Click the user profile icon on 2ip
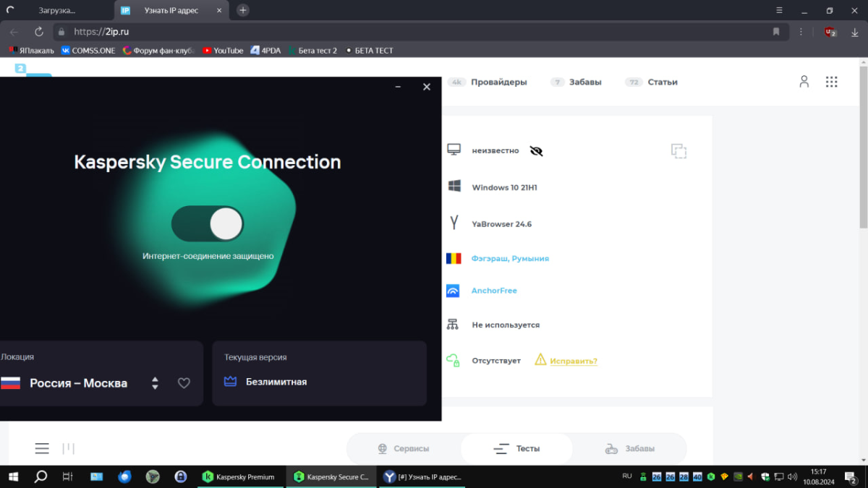Viewport: 868px width, 488px height. 804,82
